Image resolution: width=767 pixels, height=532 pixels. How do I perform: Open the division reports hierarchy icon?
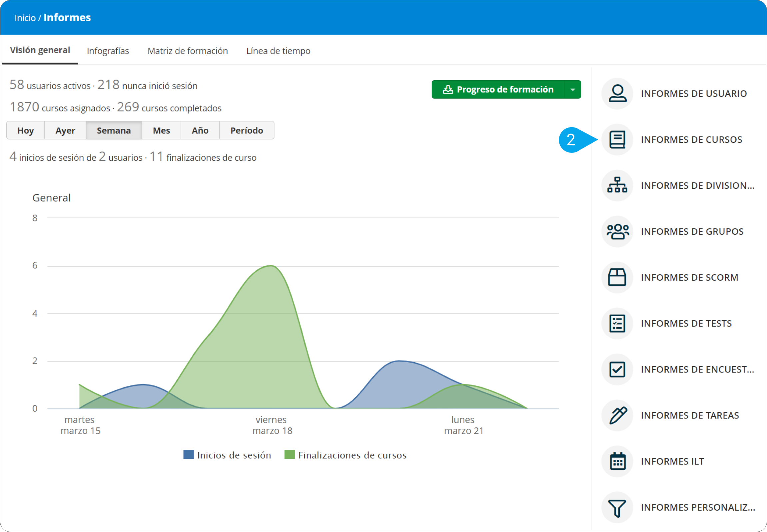click(x=617, y=186)
